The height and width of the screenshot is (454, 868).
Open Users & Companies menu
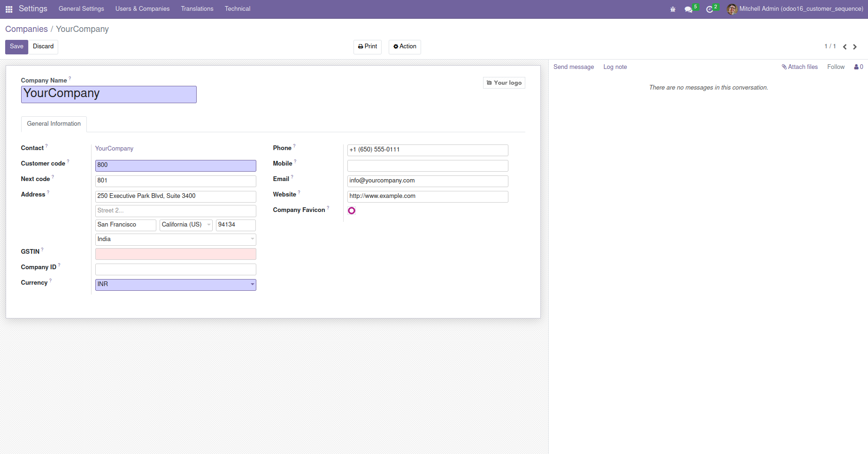coord(143,9)
